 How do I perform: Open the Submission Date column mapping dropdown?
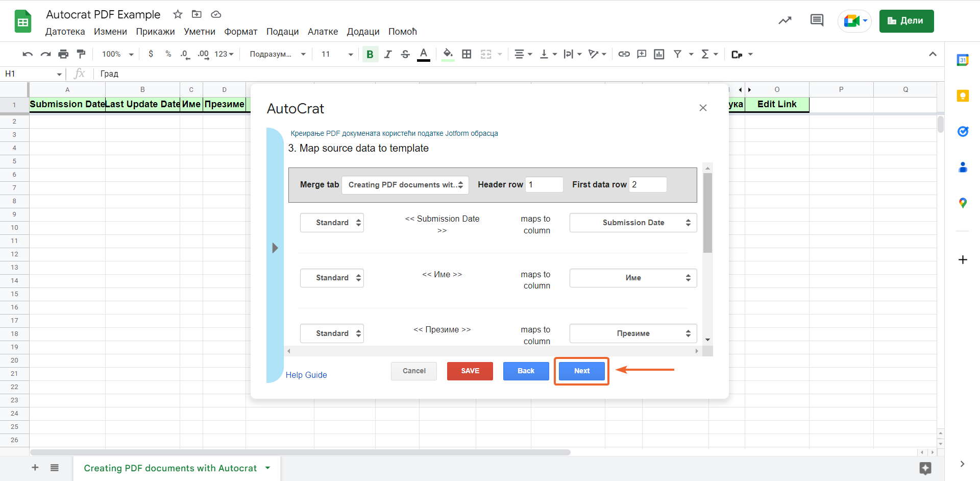(x=633, y=223)
